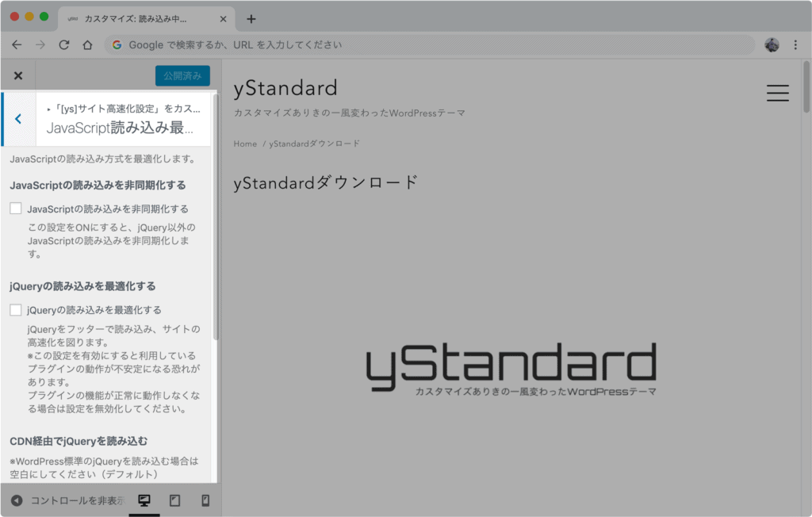The width and height of the screenshot is (812, 517).
Task: Click the preview page scrollbar
Action: [x=806, y=87]
